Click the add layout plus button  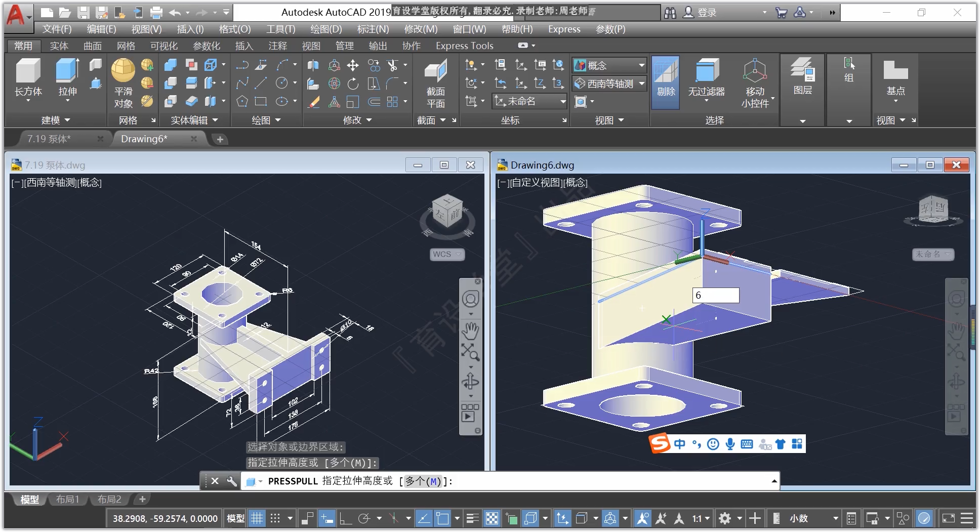[142, 499]
